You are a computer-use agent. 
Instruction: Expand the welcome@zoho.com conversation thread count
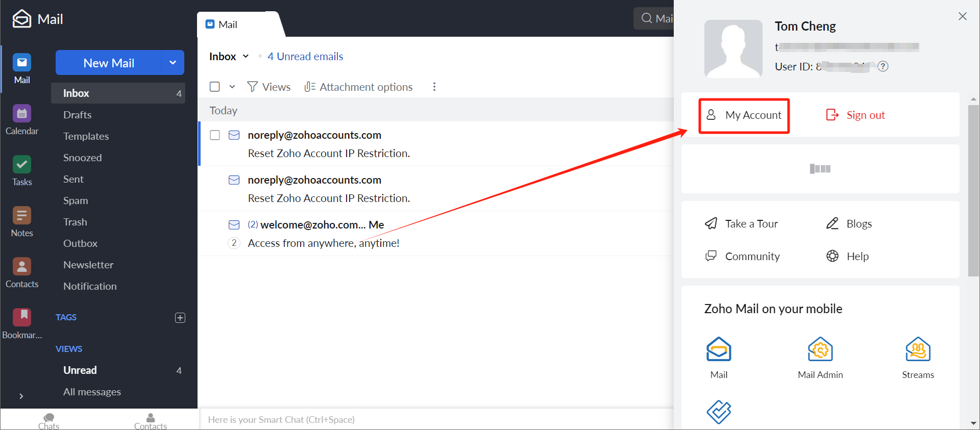coord(234,243)
